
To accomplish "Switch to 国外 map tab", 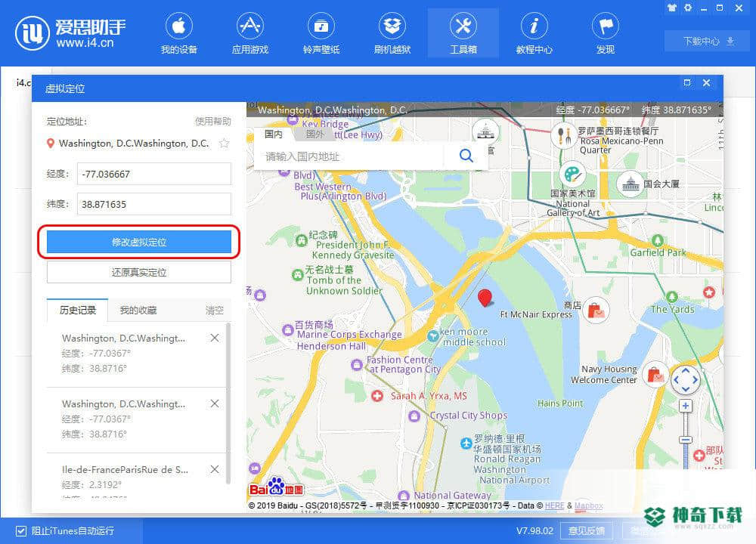I will click(x=314, y=134).
